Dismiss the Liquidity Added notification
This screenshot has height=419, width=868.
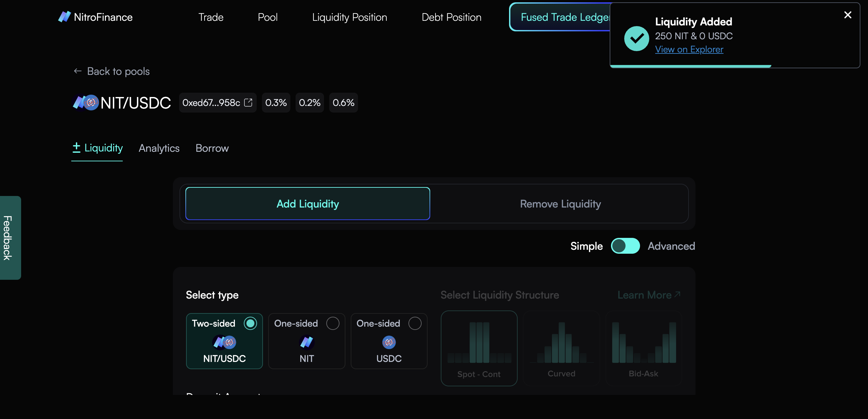pos(848,15)
